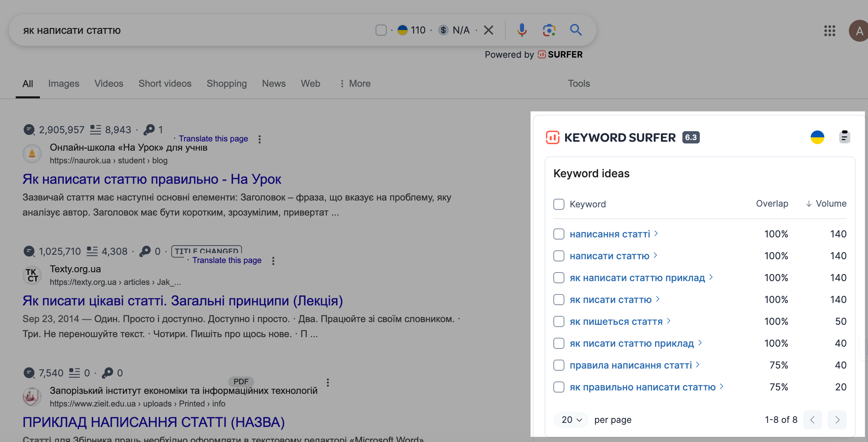Toggle the select-all Keyword header checkbox
This screenshot has height=442, width=868.
(x=559, y=204)
